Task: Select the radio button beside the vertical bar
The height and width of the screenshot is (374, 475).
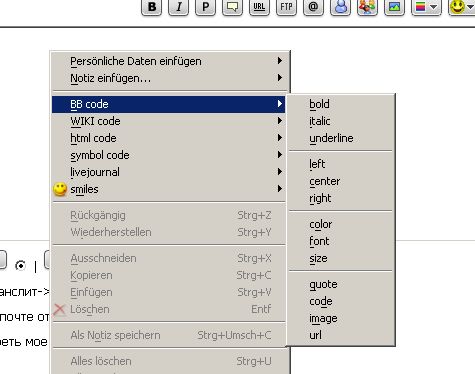Action: pyautogui.click(x=21, y=266)
